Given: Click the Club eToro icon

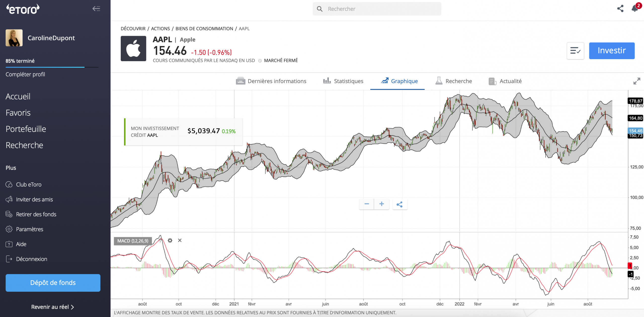Looking at the screenshot, I should click(9, 185).
